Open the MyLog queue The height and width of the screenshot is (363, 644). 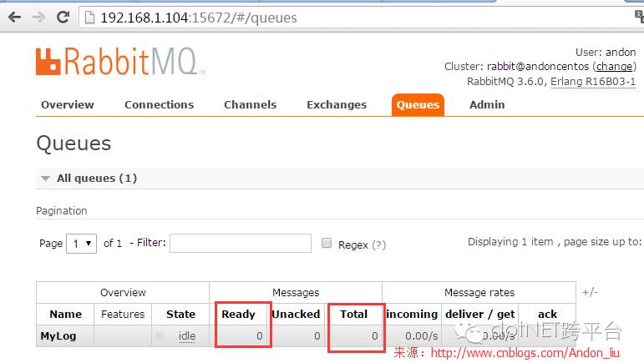(x=58, y=336)
